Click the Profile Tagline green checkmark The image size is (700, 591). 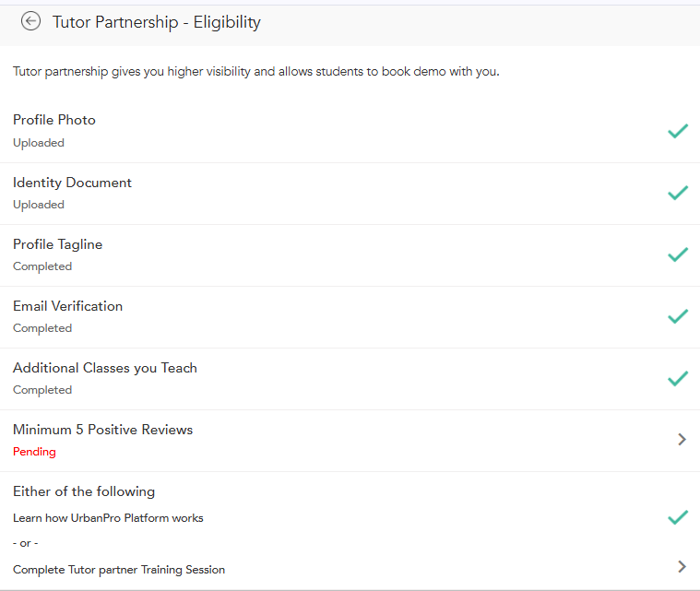click(678, 254)
